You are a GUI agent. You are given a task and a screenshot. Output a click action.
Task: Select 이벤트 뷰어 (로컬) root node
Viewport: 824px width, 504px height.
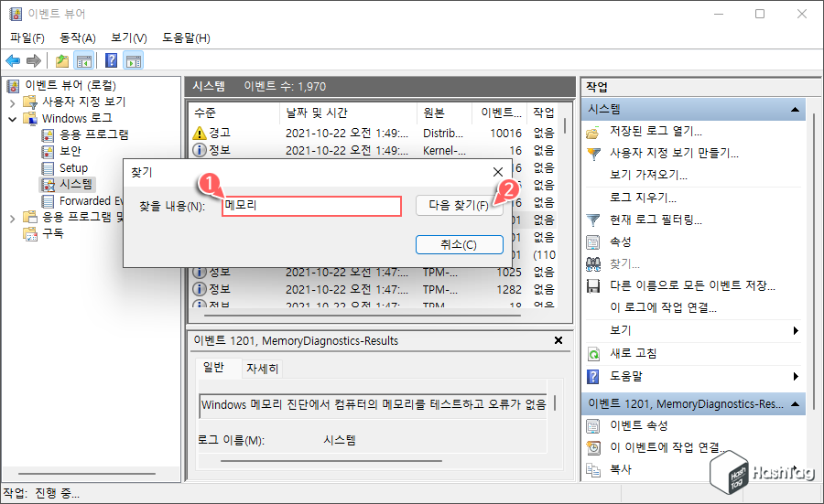(x=70, y=85)
